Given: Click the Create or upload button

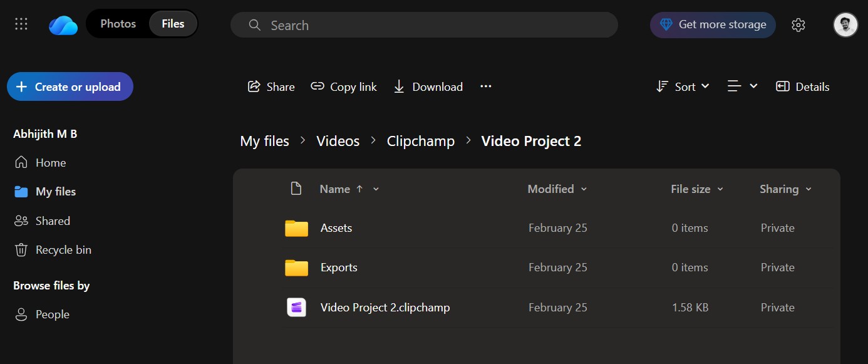Looking at the screenshot, I should [x=70, y=86].
